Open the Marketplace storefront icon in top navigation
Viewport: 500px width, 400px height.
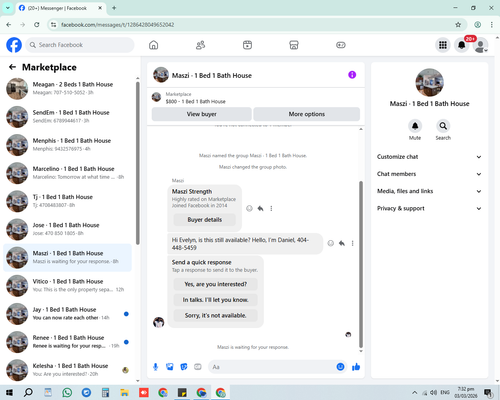pyautogui.click(x=294, y=45)
